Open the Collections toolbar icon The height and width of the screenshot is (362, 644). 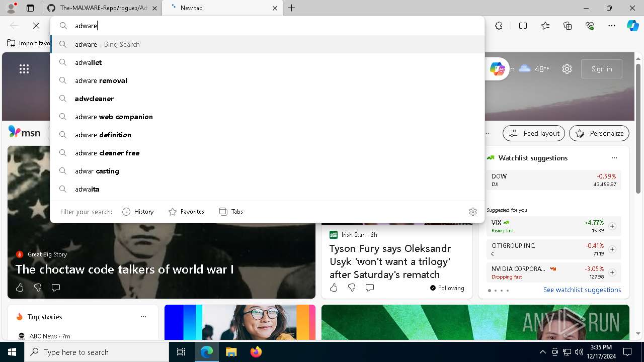[568, 26]
